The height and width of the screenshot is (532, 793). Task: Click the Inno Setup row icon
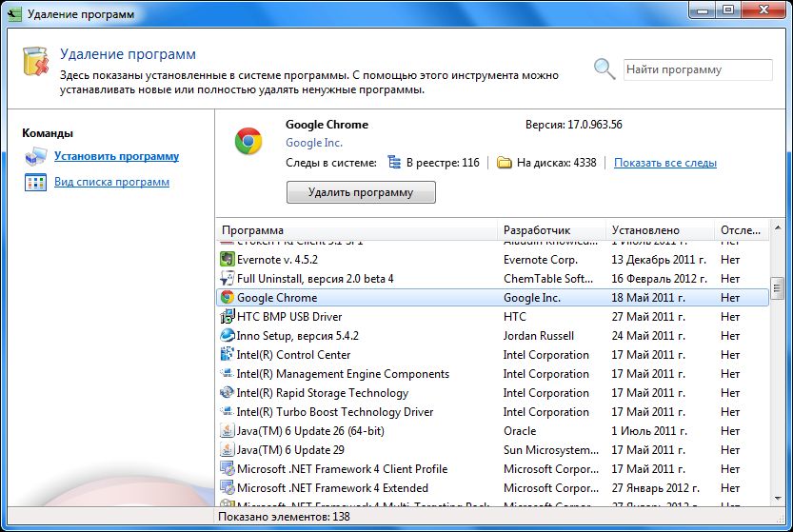(228, 336)
